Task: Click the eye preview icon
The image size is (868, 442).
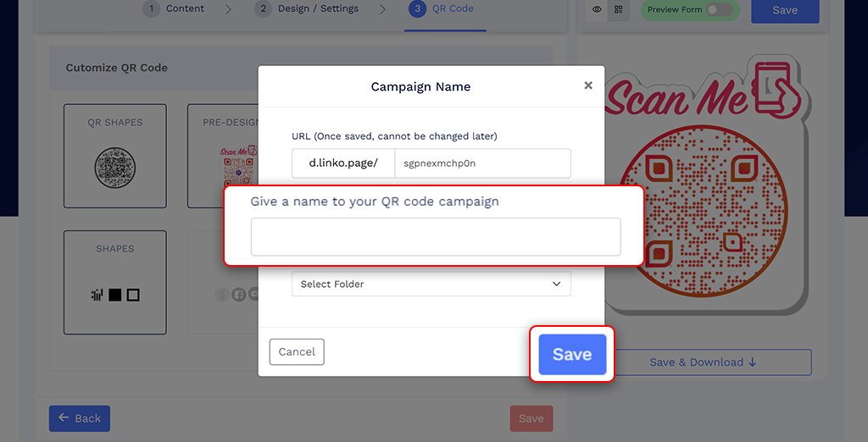Action: click(x=597, y=10)
